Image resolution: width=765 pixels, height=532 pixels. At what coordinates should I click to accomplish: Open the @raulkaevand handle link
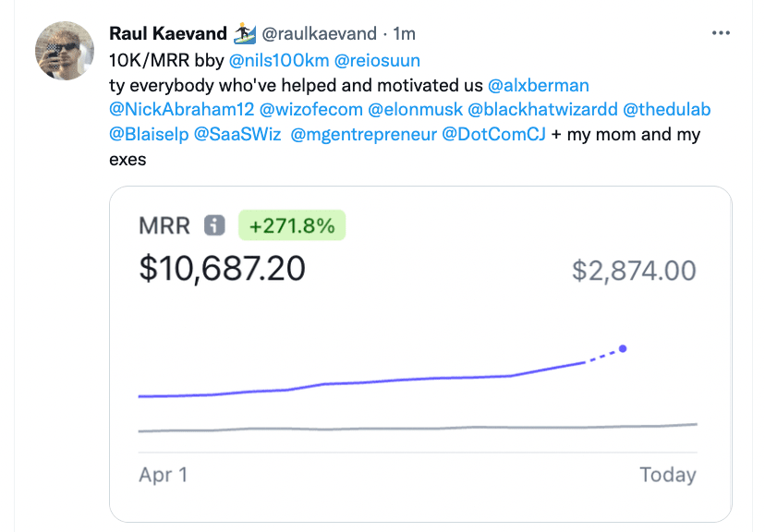pyautogui.click(x=320, y=34)
